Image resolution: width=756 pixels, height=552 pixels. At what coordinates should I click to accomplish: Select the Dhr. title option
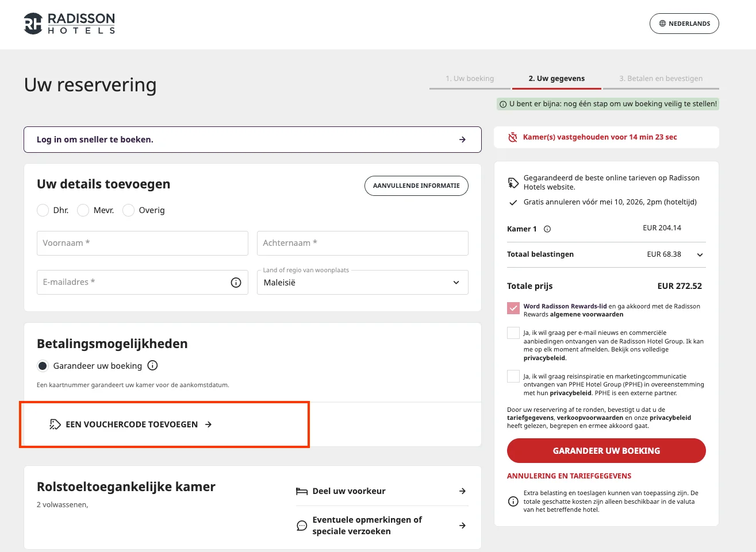[43, 210]
